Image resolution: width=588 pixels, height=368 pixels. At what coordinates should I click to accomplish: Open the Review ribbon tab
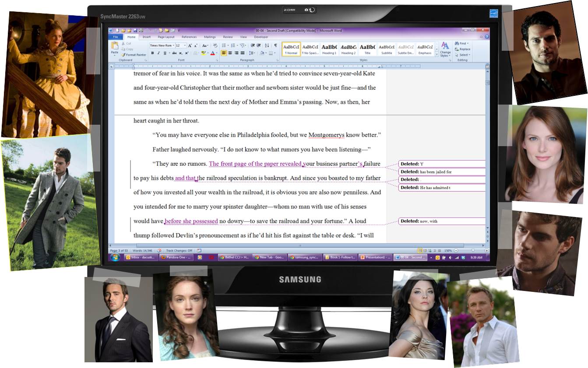click(228, 37)
